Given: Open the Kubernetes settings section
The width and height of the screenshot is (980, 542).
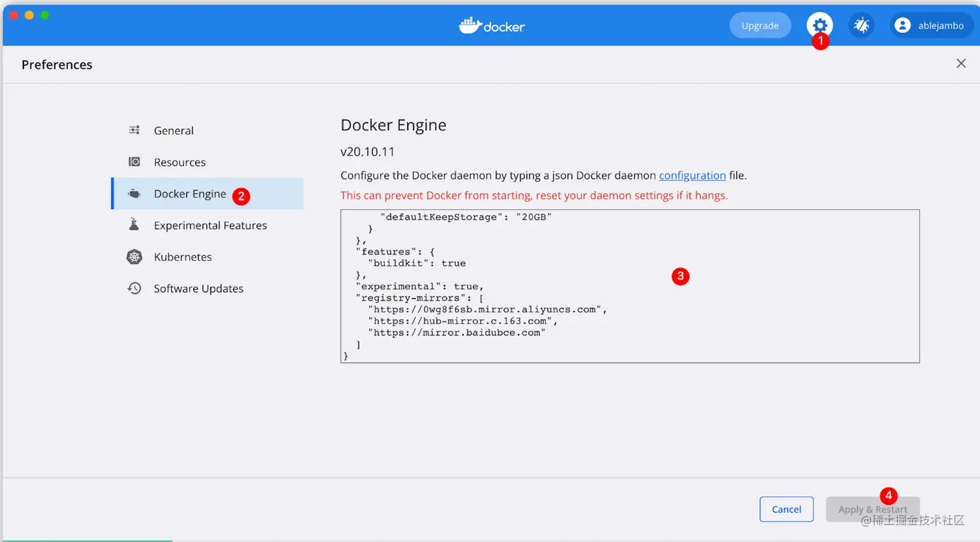Looking at the screenshot, I should point(207,257).
